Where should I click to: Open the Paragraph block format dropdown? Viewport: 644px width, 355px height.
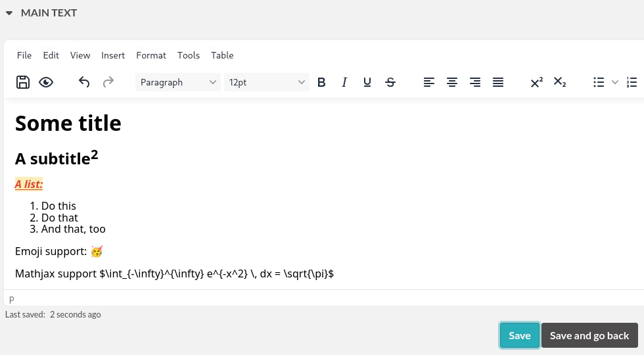pyautogui.click(x=178, y=82)
